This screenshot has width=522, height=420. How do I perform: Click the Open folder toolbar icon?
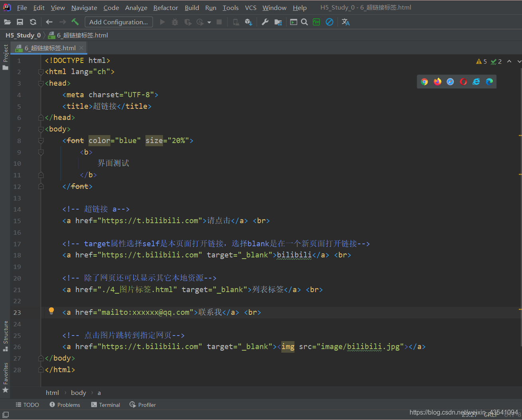coord(7,22)
